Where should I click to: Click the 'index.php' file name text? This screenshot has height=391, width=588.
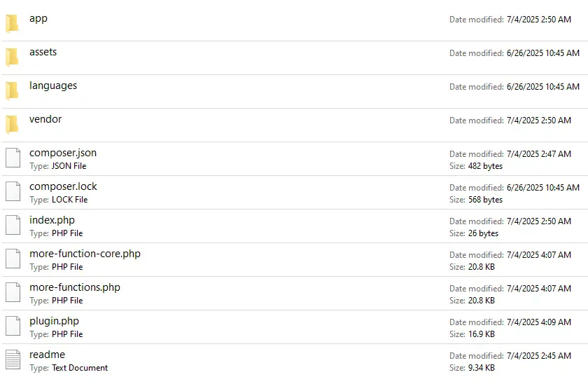(x=52, y=220)
